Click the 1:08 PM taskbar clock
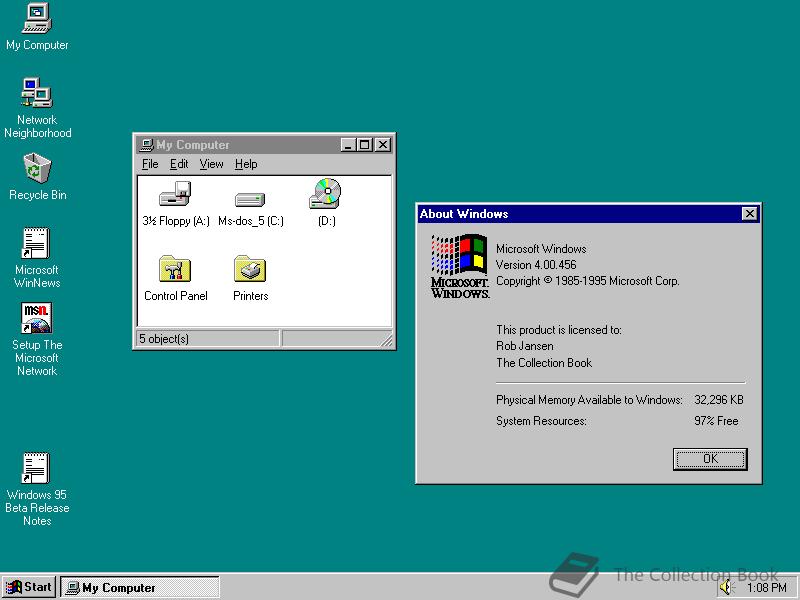 (x=767, y=588)
